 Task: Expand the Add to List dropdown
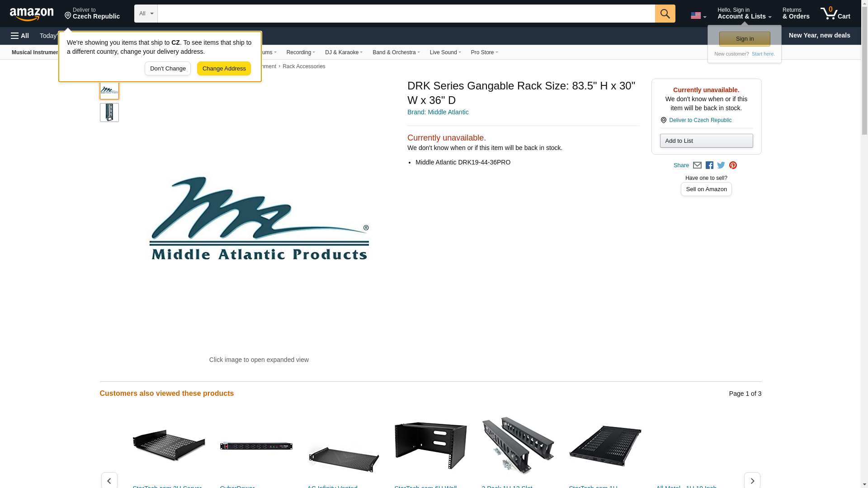[x=706, y=141]
